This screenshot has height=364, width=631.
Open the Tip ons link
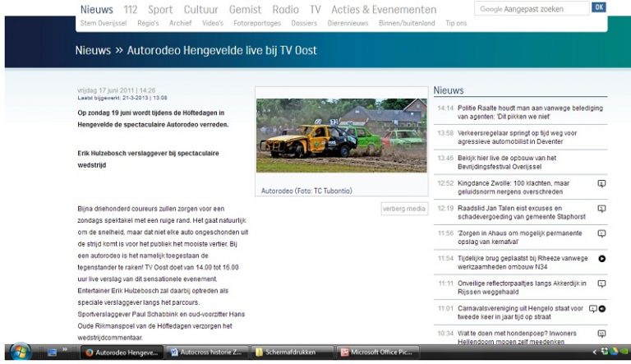tap(456, 23)
